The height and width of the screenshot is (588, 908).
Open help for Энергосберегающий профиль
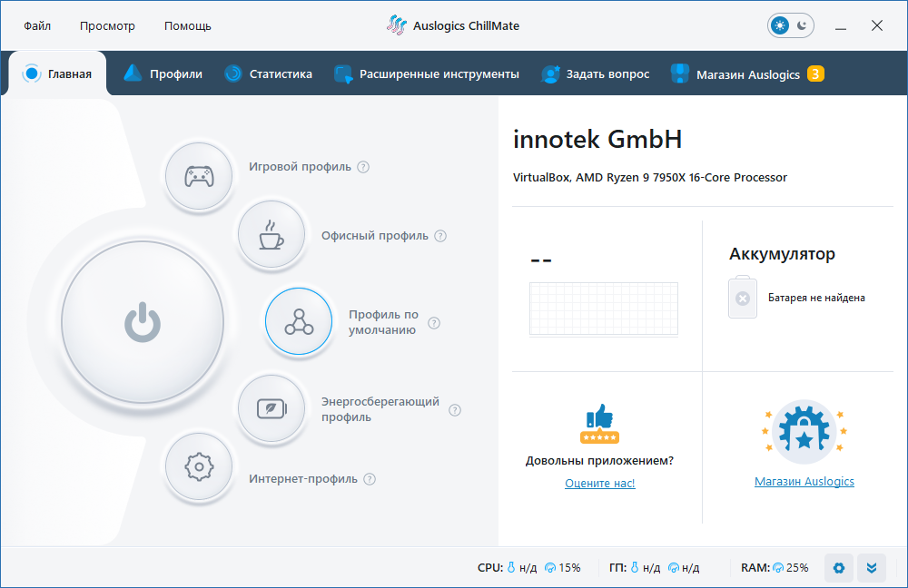455,410
